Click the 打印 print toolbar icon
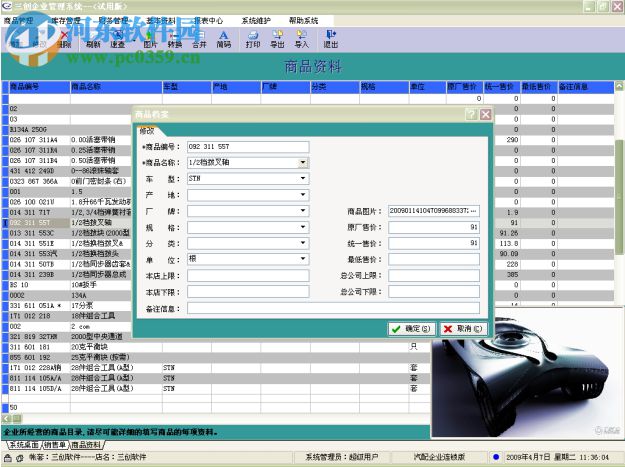Screen dimensions: 625x467 tap(253, 39)
